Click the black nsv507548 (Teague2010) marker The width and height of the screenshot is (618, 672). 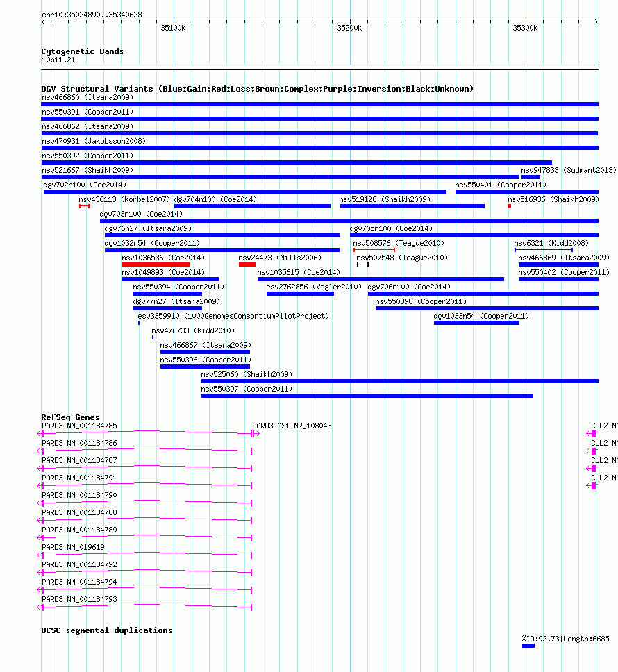(x=362, y=264)
